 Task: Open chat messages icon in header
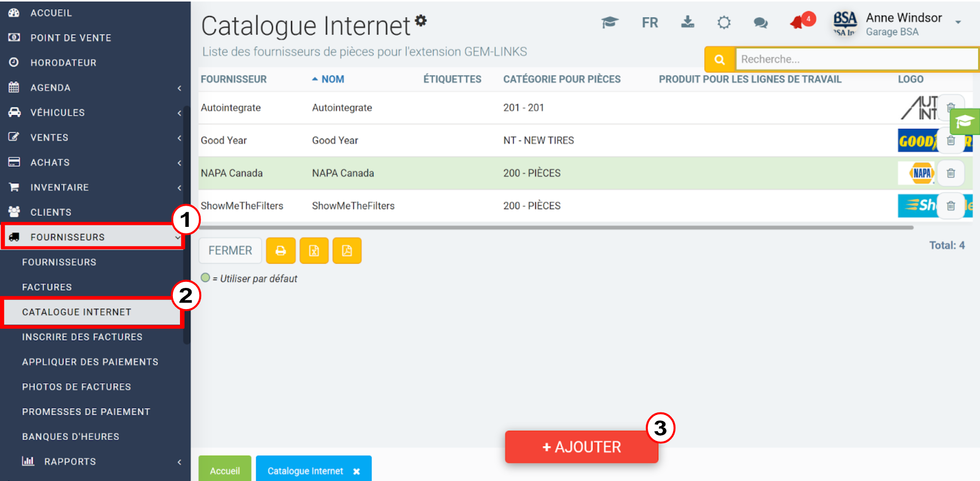[760, 23]
